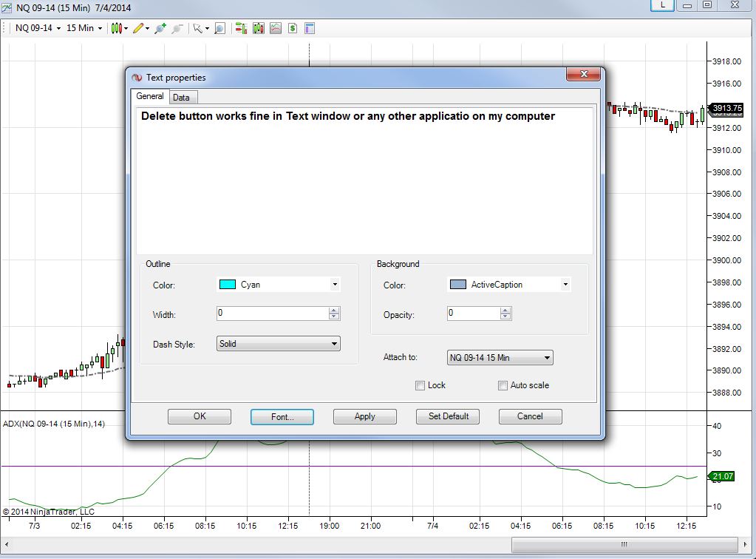Open the NQ 09-14 instrument selector

[38, 28]
